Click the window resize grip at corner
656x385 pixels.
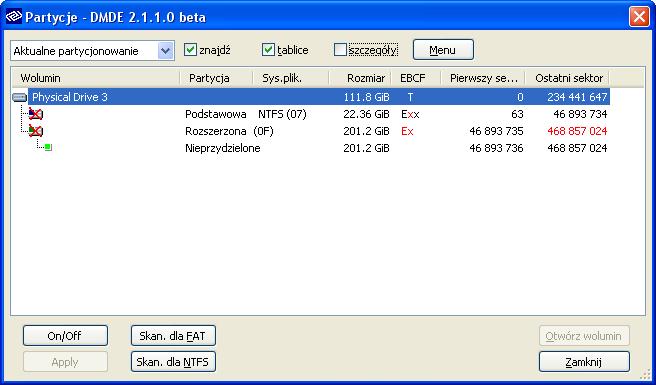pos(646,374)
